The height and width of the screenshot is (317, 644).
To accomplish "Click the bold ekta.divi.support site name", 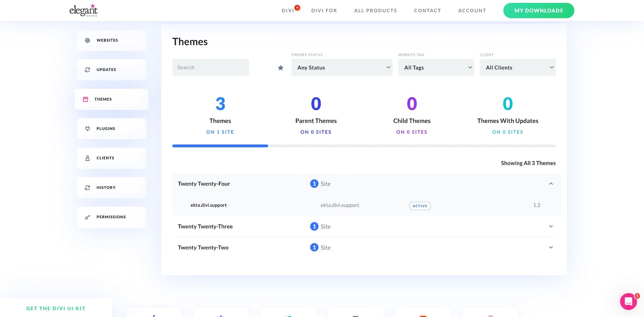I will click(209, 205).
